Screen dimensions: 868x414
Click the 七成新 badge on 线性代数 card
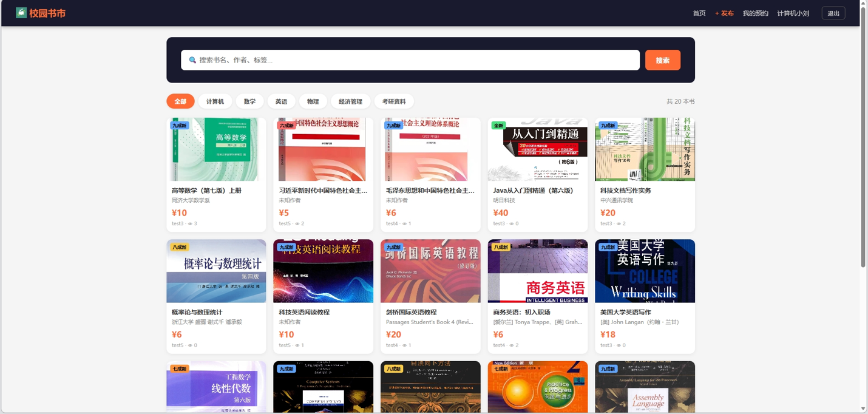[179, 368]
